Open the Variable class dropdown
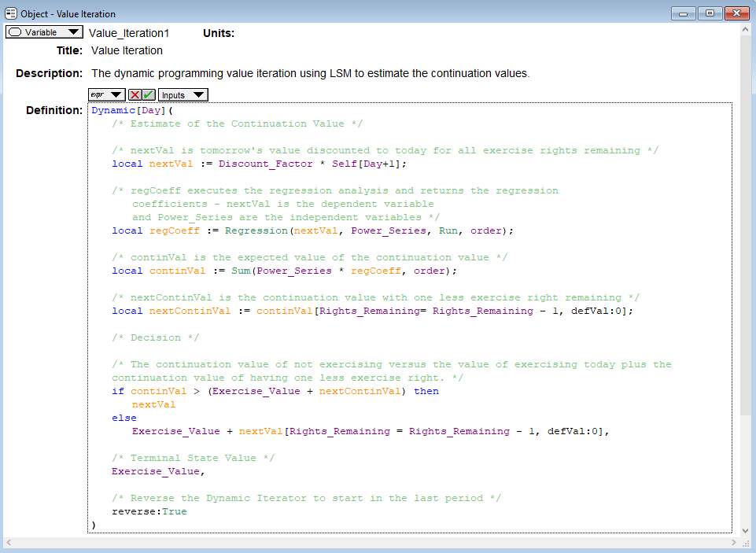 (44, 32)
